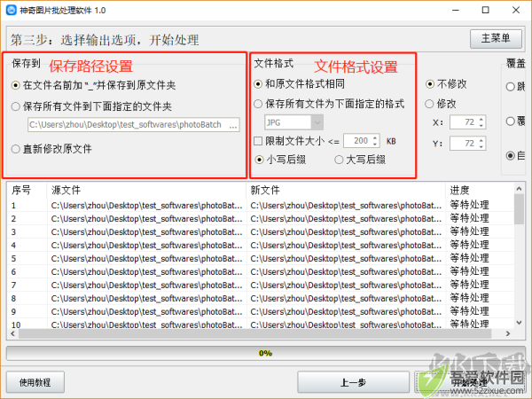Minimize the window

point(456,10)
